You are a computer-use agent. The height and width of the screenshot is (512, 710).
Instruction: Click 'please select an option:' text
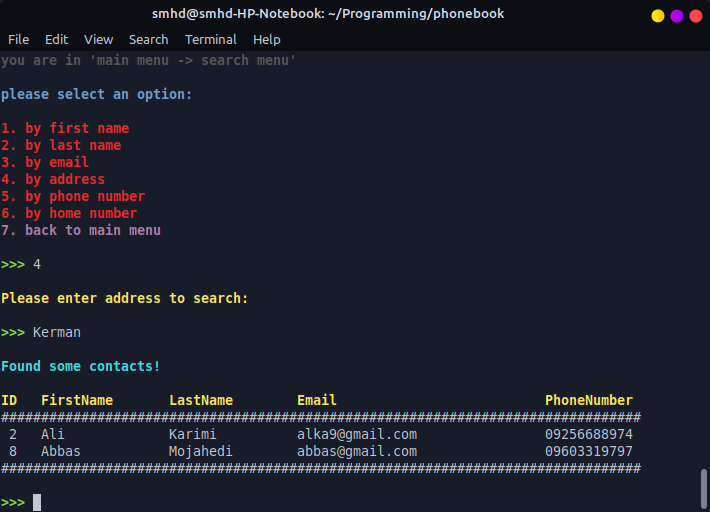tap(96, 94)
